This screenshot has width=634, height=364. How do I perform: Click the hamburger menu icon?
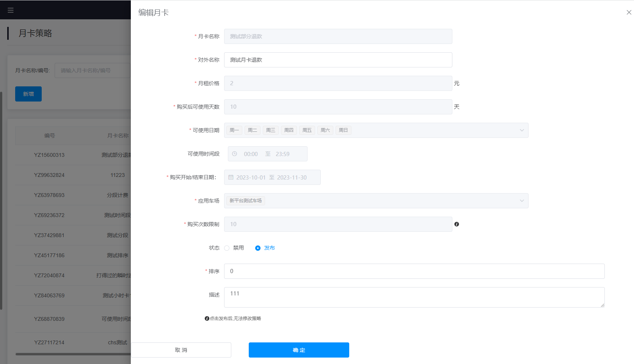(x=11, y=10)
